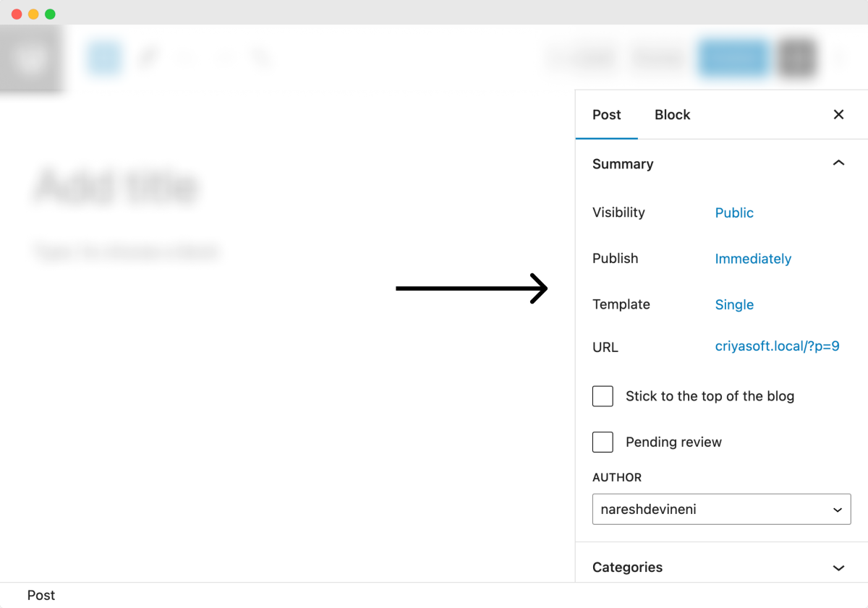Viewport: 868px width, 608px height.
Task: Open the three-dot Options menu
Action: pyautogui.click(x=839, y=59)
